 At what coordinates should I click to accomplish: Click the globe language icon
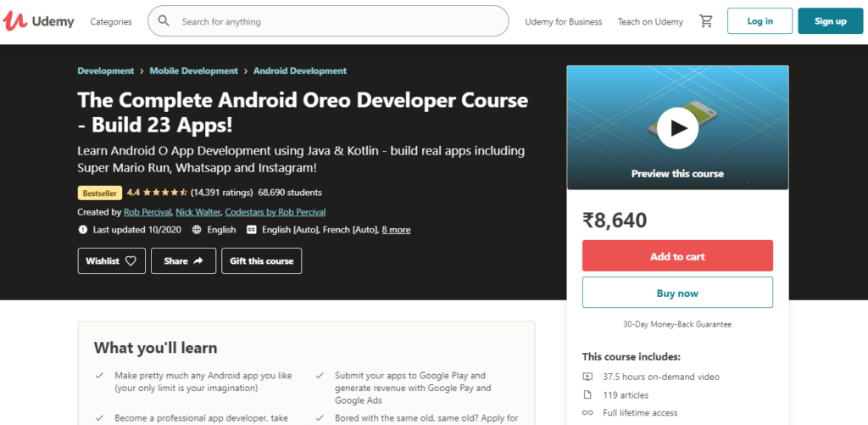pyautogui.click(x=197, y=229)
